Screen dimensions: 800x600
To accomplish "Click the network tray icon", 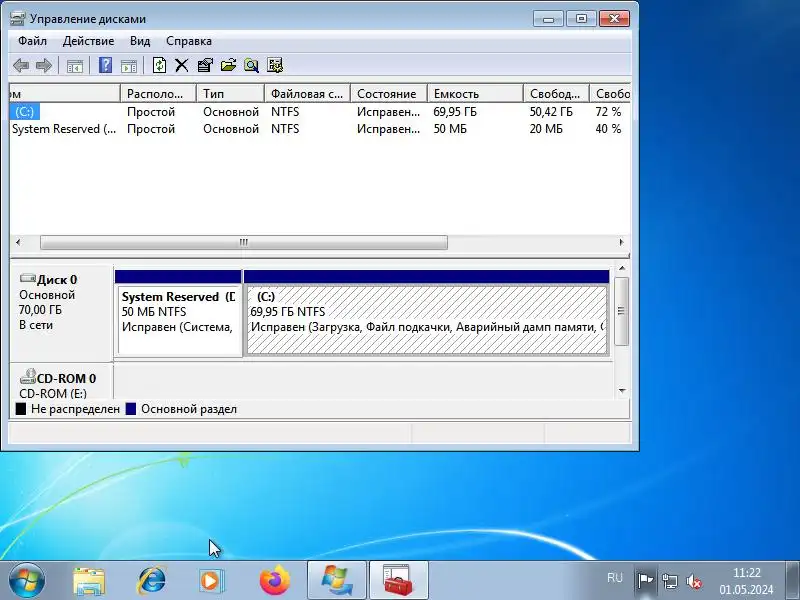I will [669, 581].
